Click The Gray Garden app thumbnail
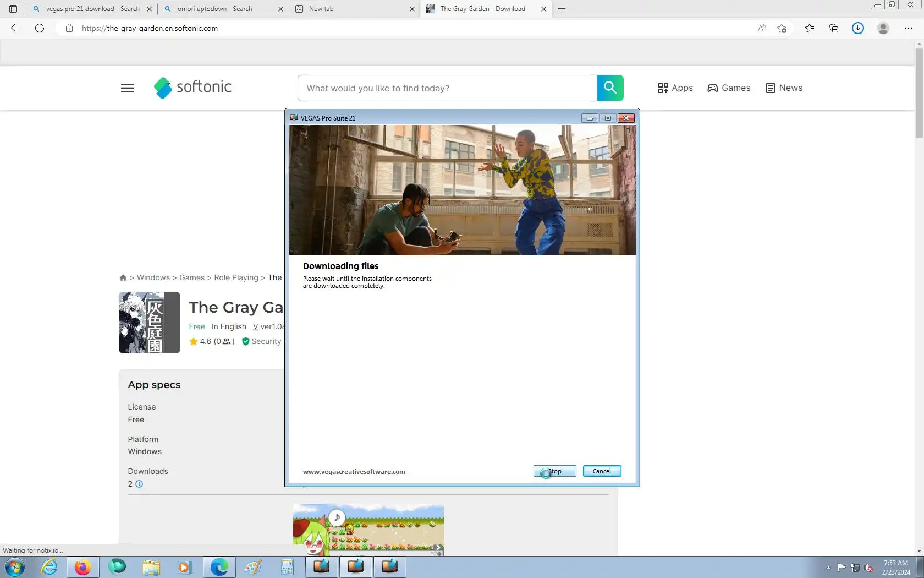The width and height of the screenshot is (924, 578). tap(150, 323)
